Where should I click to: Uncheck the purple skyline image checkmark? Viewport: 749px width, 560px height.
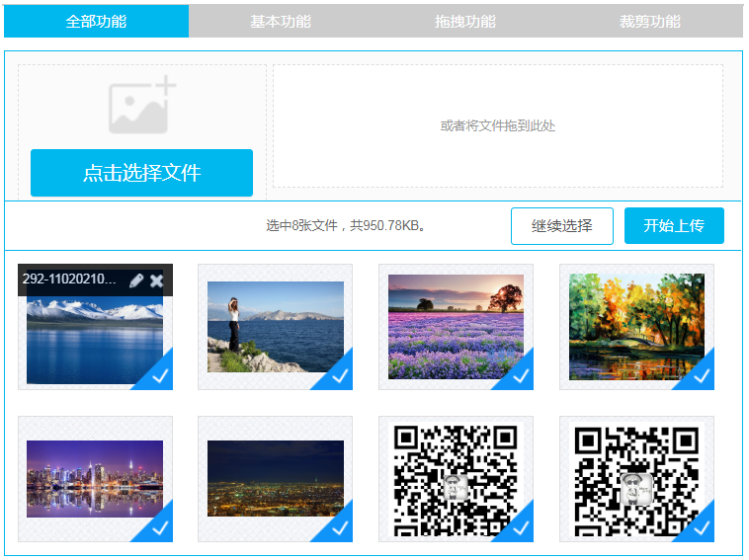(159, 528)
